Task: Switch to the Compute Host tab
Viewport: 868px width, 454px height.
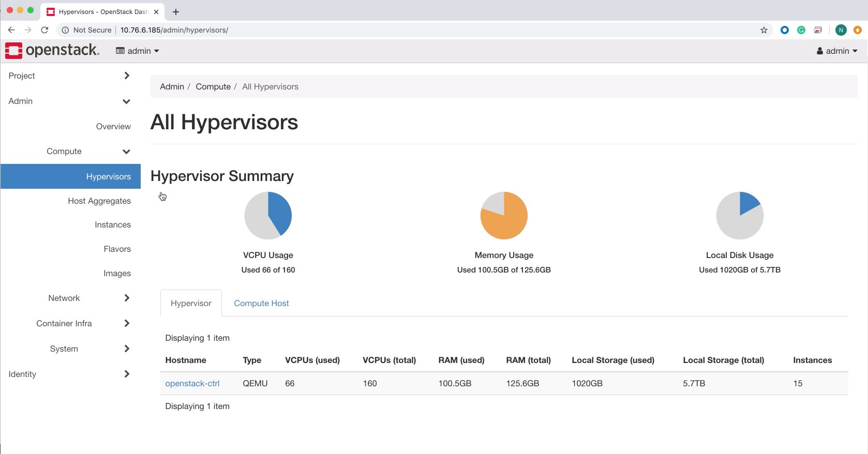Action: click(261, 303)
